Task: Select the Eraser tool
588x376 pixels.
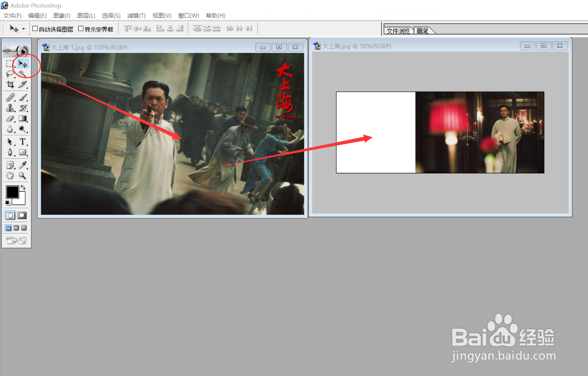Action: click(10, 119)
